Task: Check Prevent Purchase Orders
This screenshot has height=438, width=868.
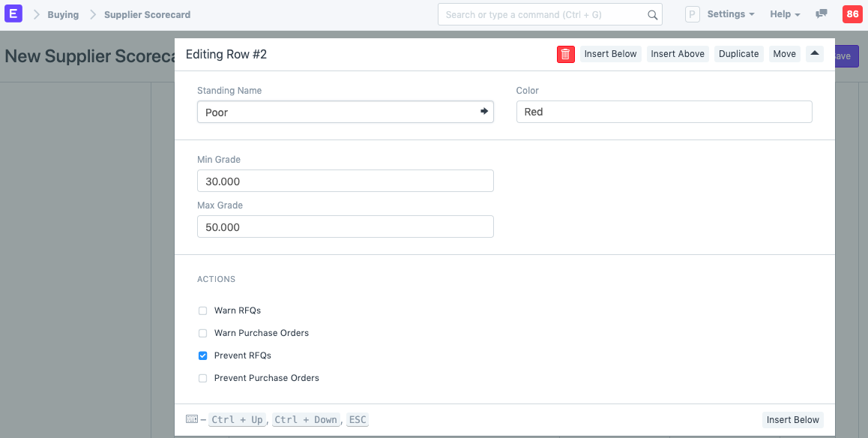Action: [202, 377]
